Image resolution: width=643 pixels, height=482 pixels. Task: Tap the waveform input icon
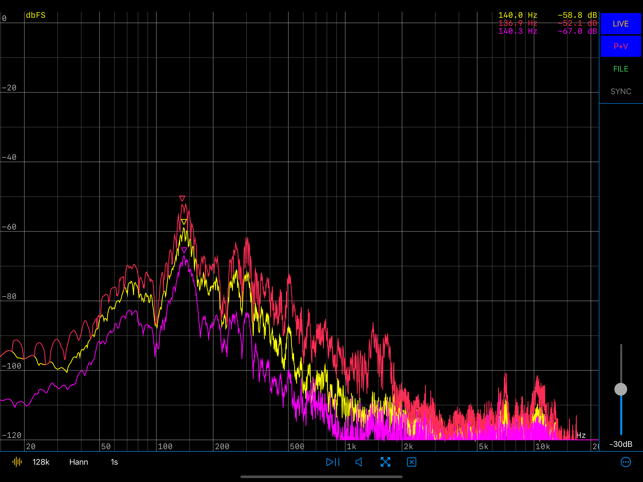click(17, 462)
